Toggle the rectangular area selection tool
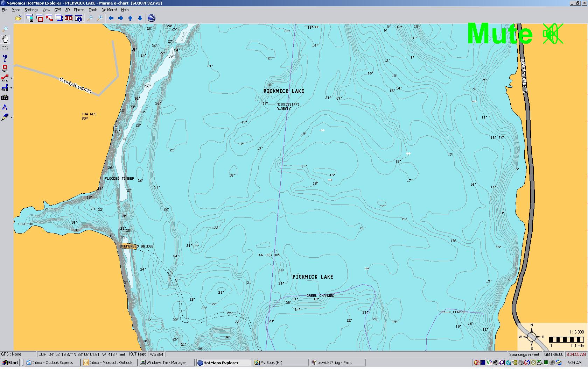Viewport: 588px width, 387px height. click(x=5, y=47)
